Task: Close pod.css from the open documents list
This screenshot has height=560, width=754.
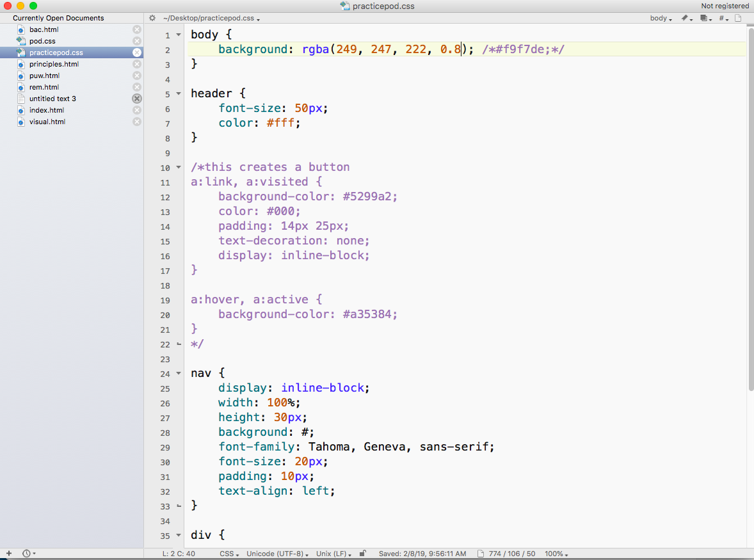Action: tap(136, 41)
